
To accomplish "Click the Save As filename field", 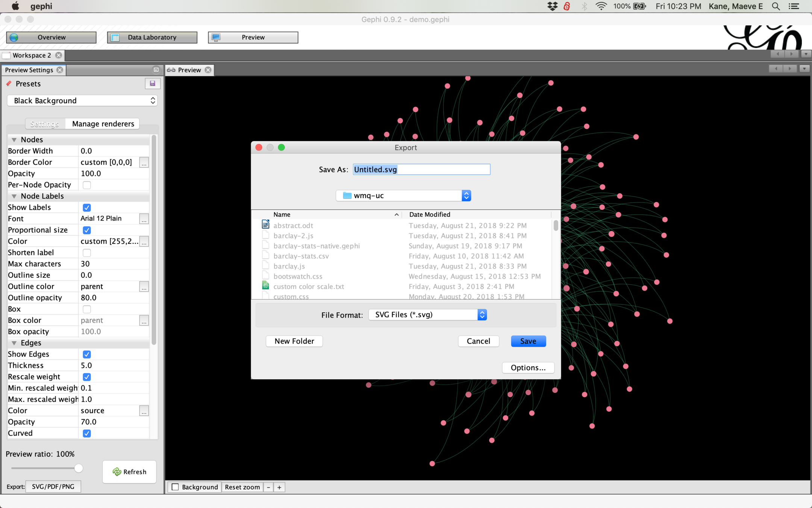I will [421, 169].
